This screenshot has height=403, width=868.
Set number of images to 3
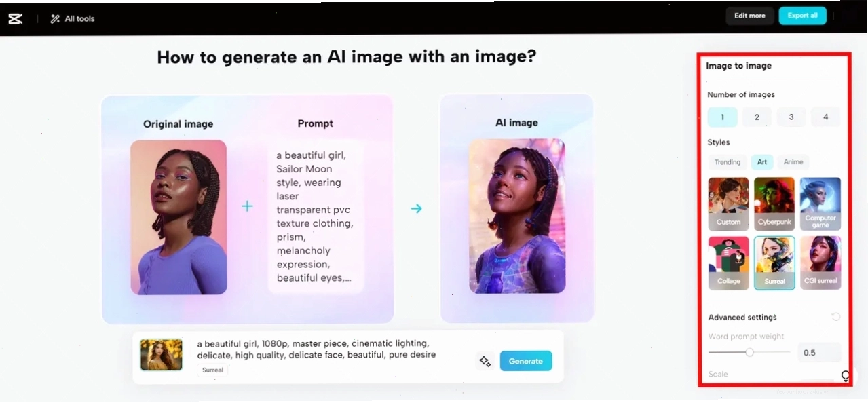[791, 117]
